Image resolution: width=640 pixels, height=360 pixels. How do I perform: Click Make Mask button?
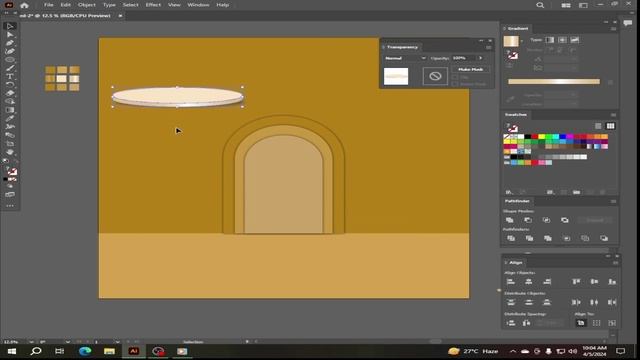click(x=471, y=69)
